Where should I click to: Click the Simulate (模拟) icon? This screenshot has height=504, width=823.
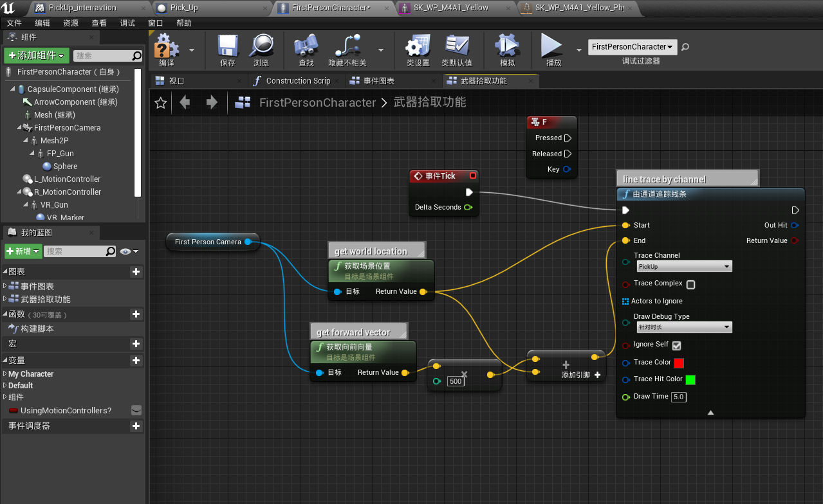pyautogui.click(x=507, y=48)
